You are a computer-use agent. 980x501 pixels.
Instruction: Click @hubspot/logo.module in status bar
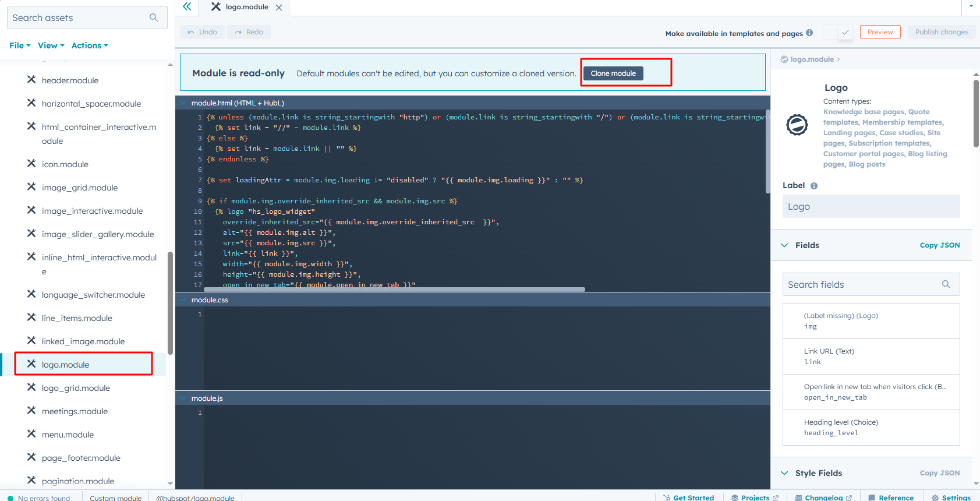coord(195,498)
